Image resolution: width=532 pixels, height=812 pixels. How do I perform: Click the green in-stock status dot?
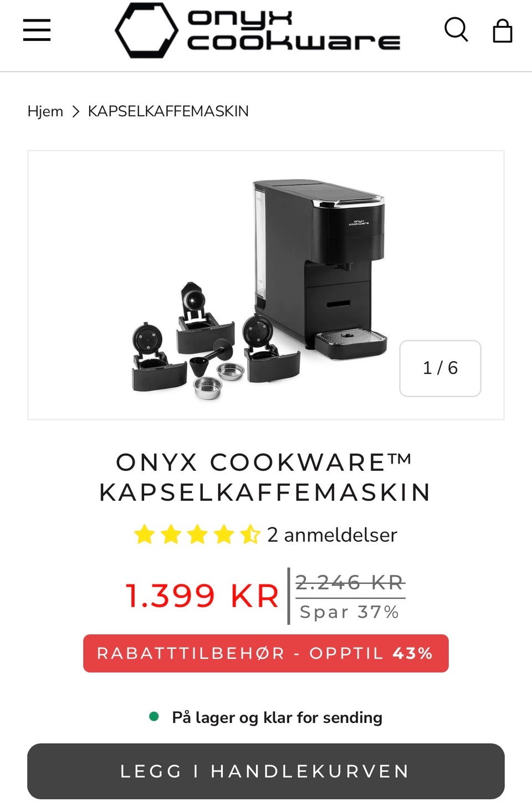(x=154, y=717)
